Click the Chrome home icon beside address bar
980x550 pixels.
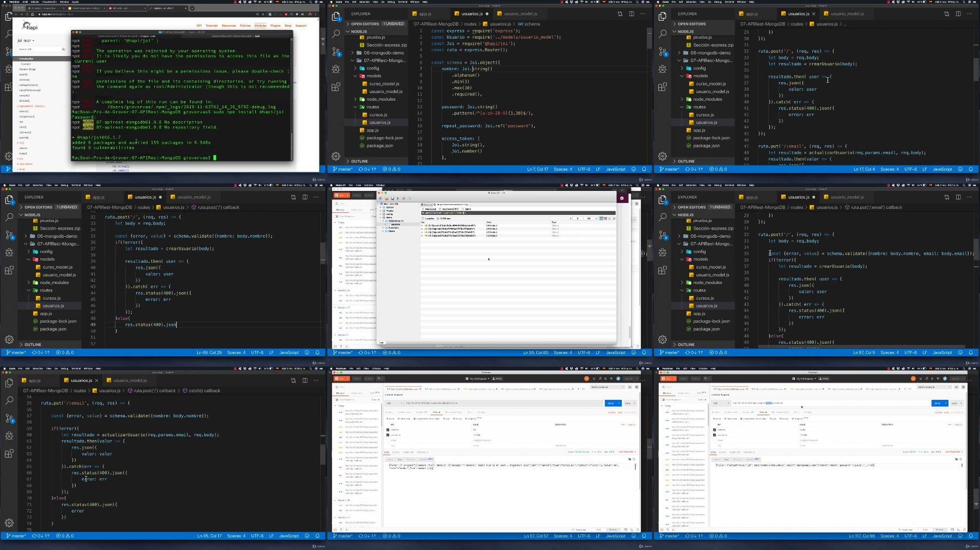pyautogui.click(x=33, y=14)
